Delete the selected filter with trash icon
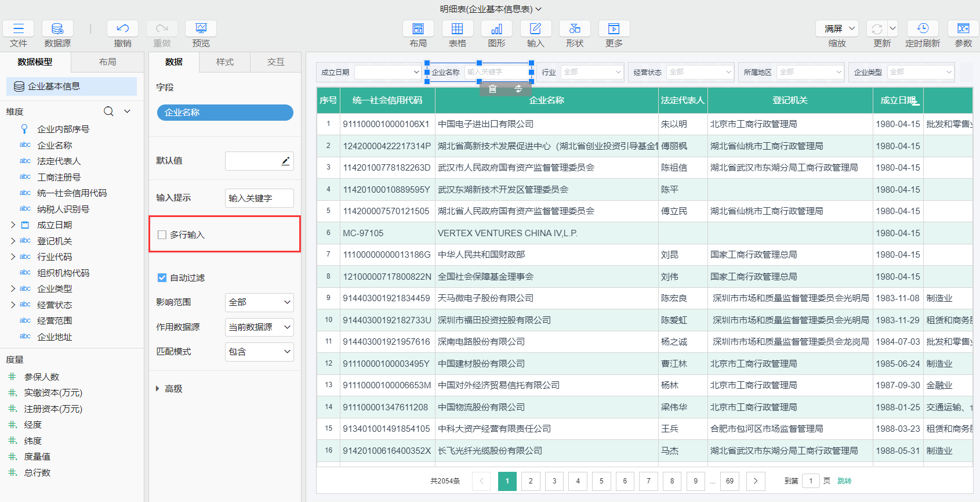The width and height of the screenshot is (980, 502). 492,89
